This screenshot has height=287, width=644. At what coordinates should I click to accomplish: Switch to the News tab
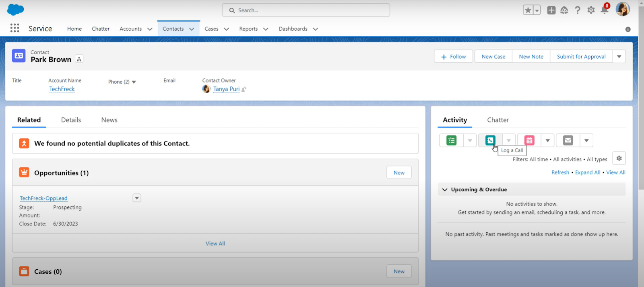[109, 120]
